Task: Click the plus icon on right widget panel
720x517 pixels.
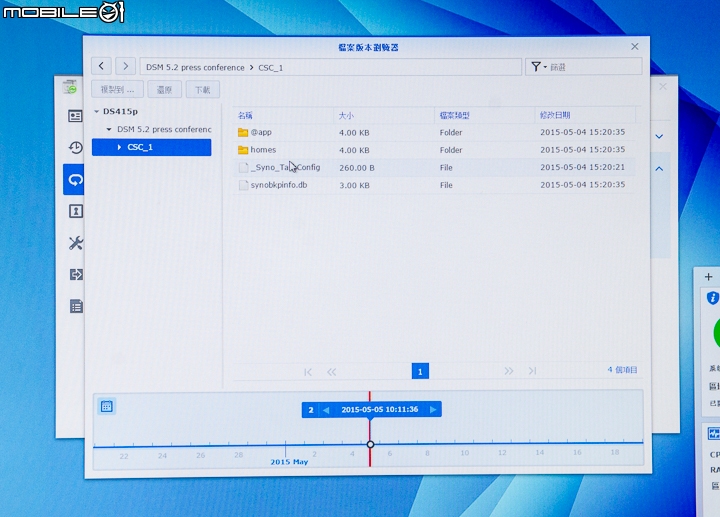Action: (x=709, y=277)
